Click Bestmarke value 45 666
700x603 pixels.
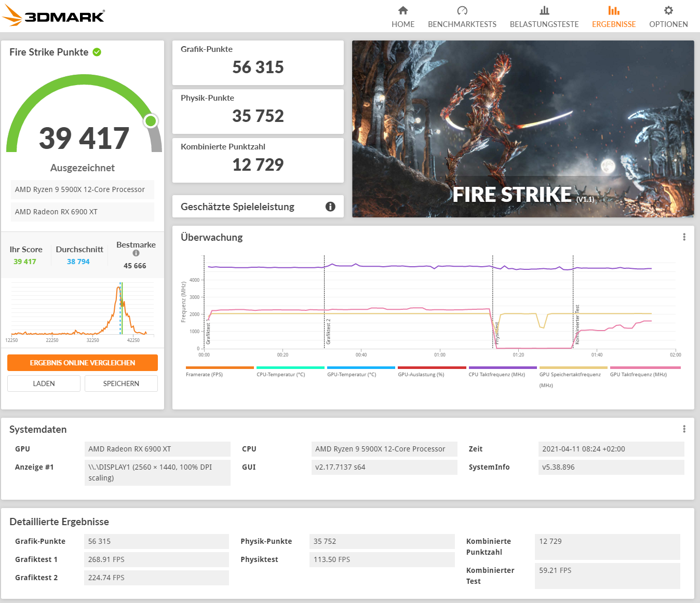click(x=135, y=266)
